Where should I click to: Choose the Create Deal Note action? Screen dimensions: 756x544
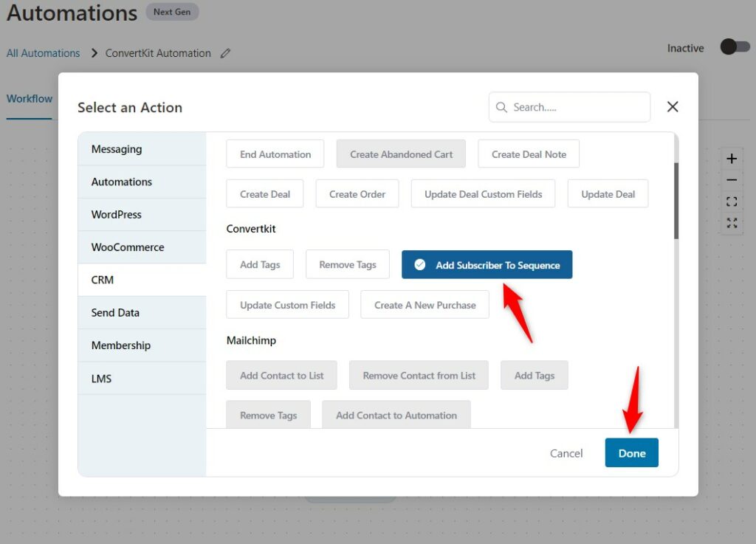coord(529,154)
